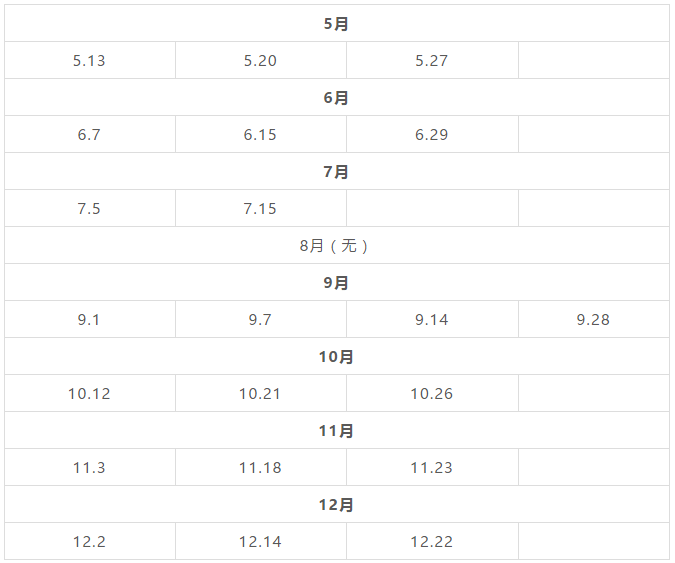
Task: Select the 5.20 date cell
Action: (x=260, y=60)
